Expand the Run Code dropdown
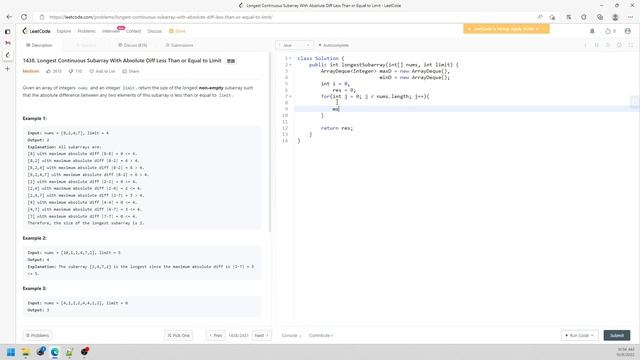Screen dimensions: 640x360 (x=580, y=336)
